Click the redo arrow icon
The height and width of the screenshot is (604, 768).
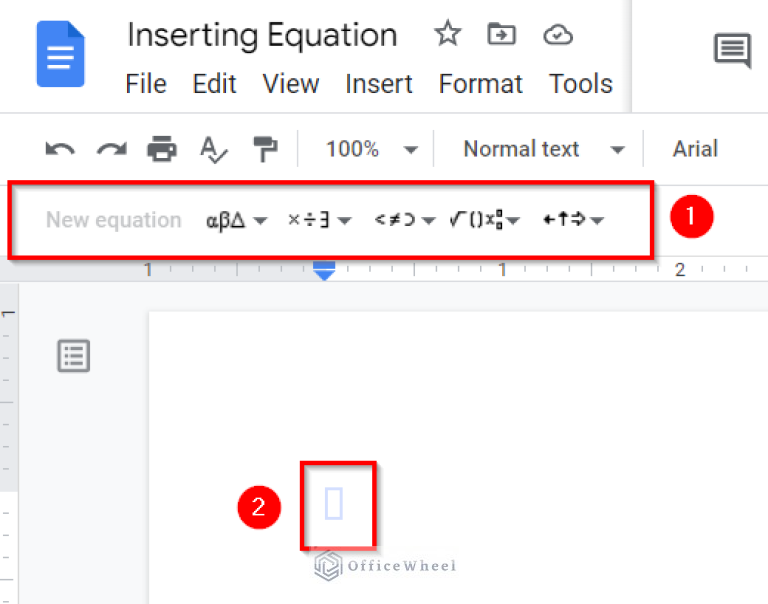[x=110, y=150]
